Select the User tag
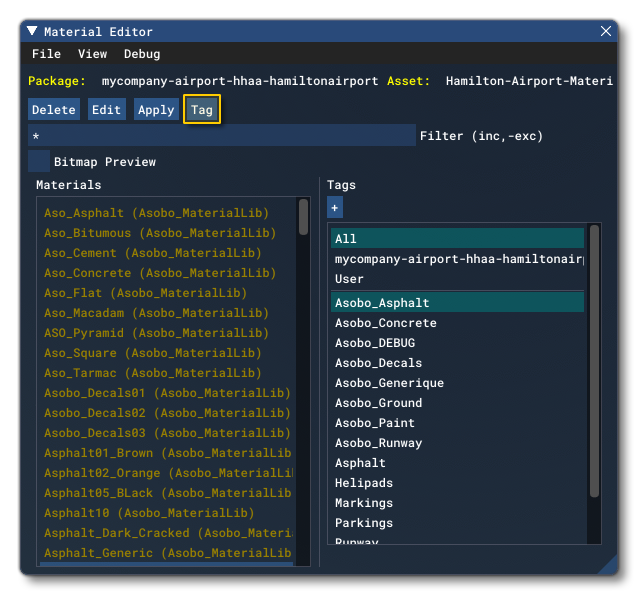 457,279
